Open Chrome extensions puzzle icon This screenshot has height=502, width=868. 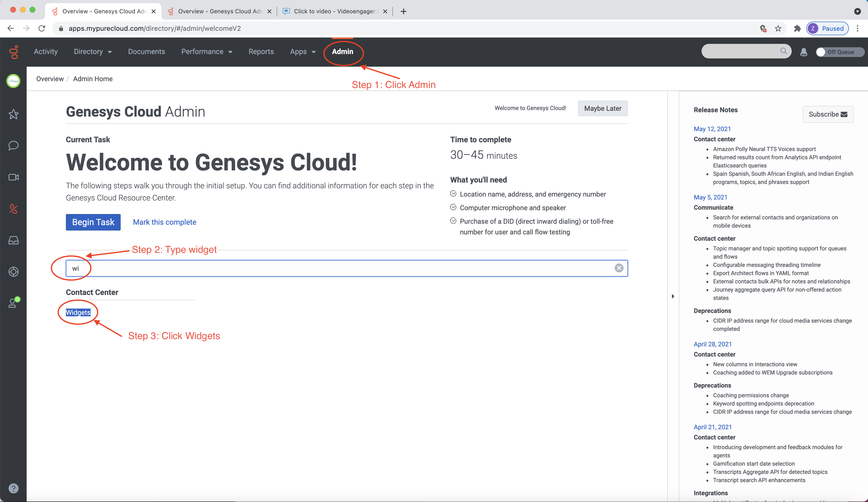[x=798, y=29]
